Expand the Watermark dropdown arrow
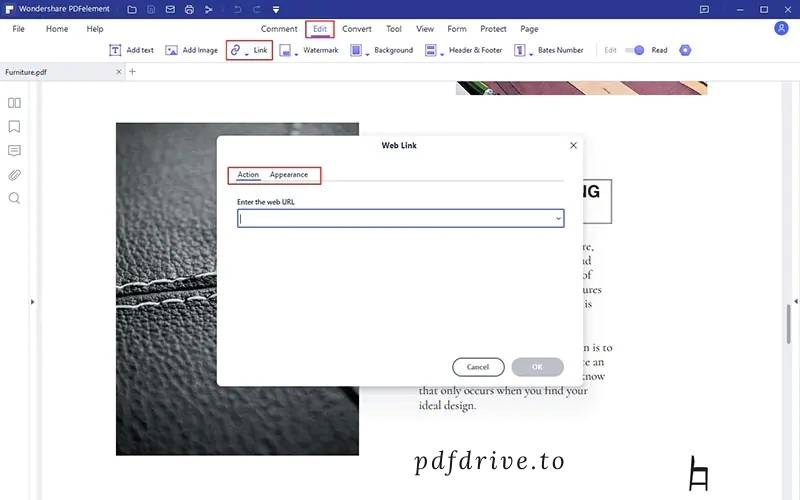Image resolution: width=800 pixels, height=500 pixels. click(296, 54)
